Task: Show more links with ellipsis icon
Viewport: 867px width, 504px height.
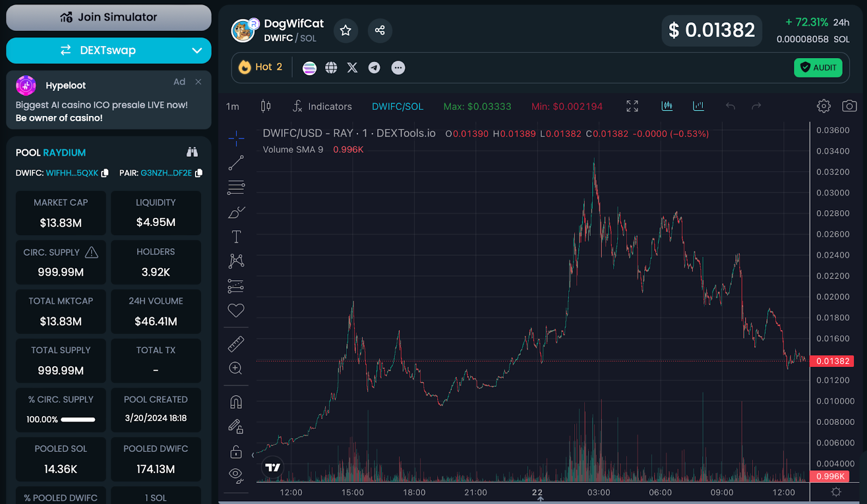Action: 398,68
